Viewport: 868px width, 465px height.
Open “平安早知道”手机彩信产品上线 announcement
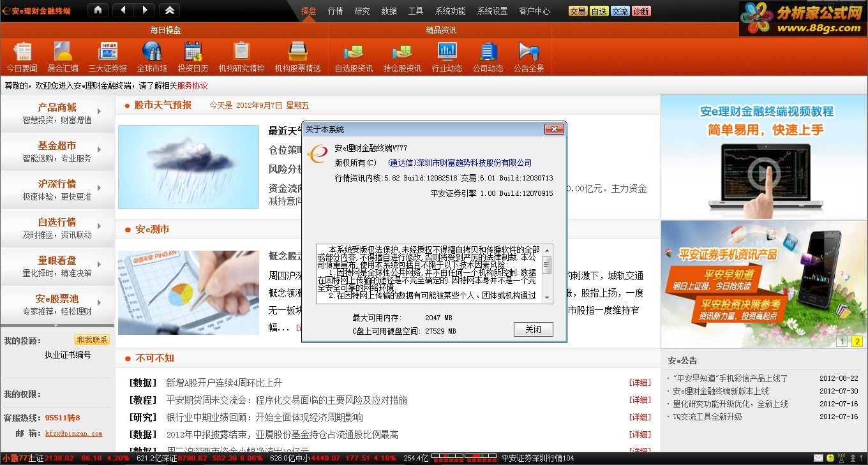click(x=731, y=378)
